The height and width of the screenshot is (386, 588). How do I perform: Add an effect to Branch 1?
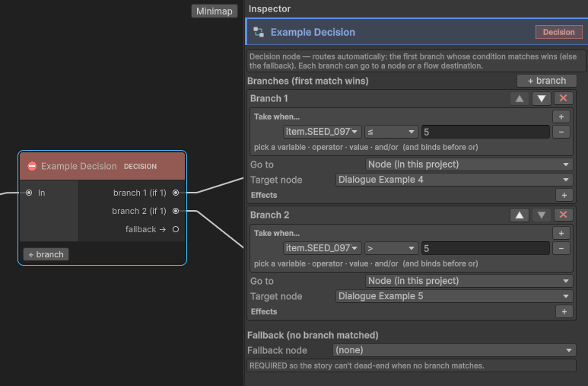coord(564,195)
